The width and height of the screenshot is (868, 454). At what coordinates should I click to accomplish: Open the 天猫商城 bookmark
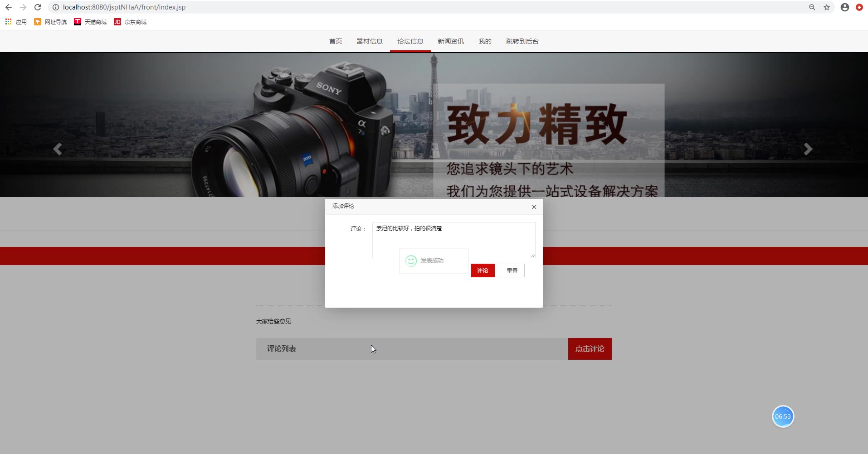(90, 22)
